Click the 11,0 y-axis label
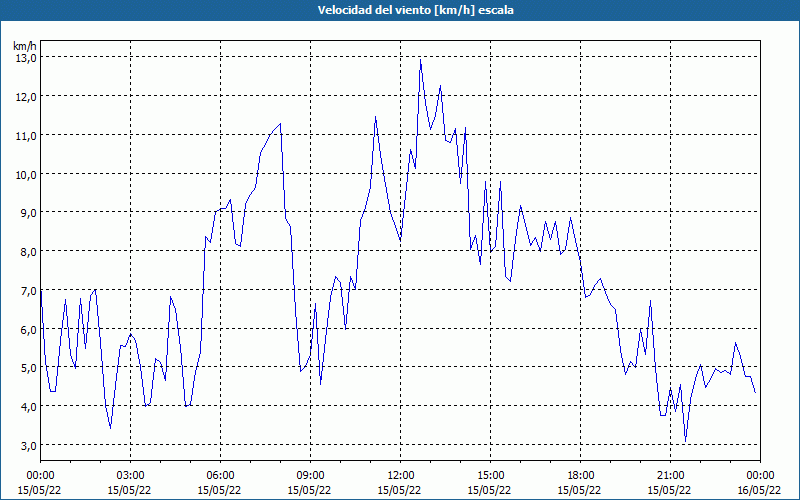800x500 pixels. (26, 135)
